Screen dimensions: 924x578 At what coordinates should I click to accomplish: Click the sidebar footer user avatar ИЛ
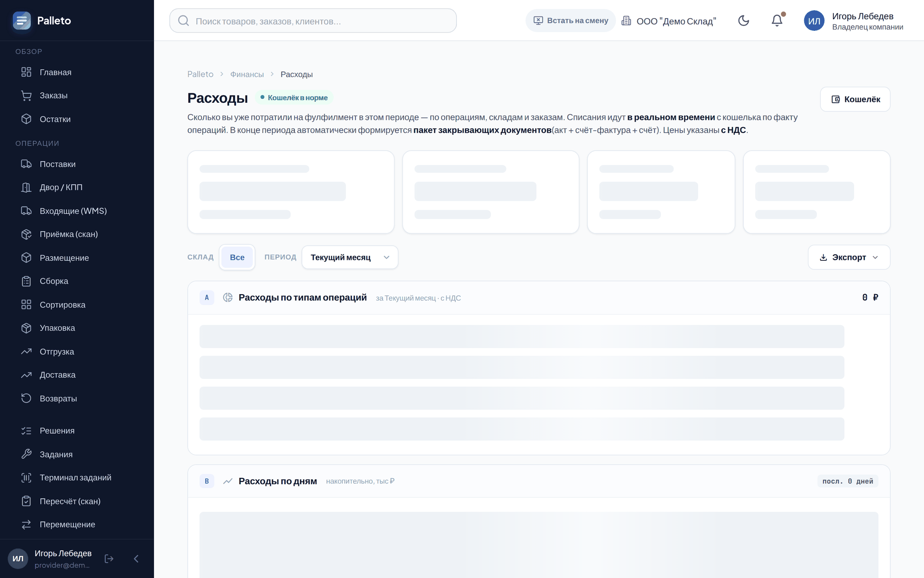(18, 559)
